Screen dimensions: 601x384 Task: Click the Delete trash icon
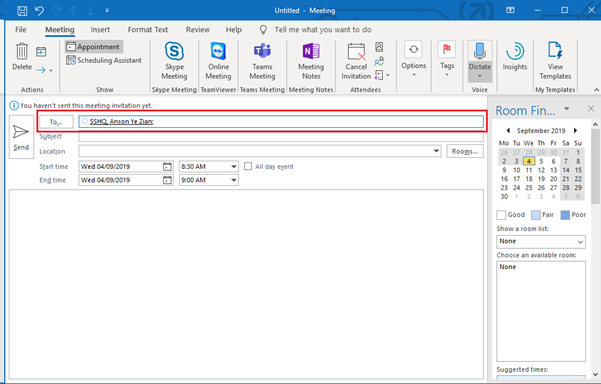[22, 51]
